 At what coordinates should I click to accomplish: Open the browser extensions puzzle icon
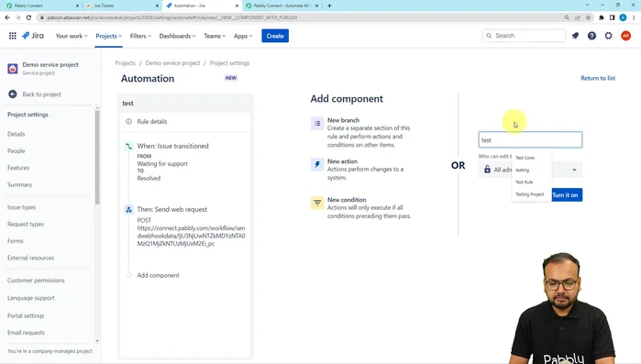pos(602,17)
